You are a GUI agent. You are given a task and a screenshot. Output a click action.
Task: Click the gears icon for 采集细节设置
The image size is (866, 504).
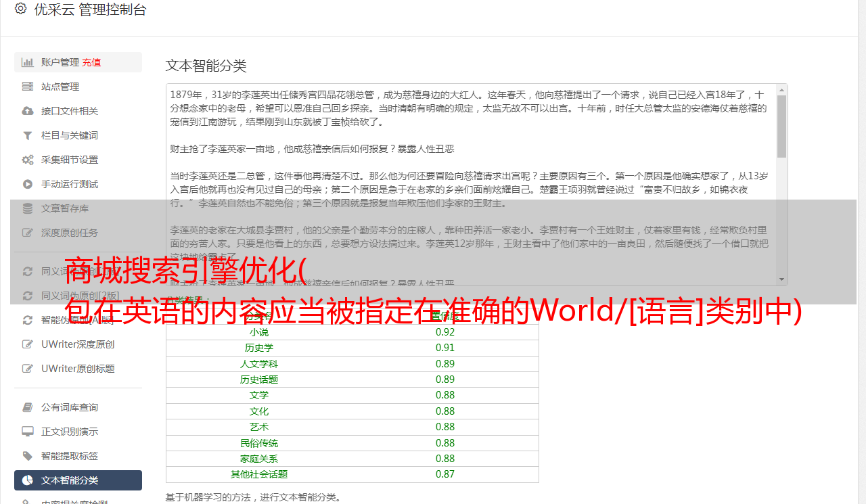27,160
